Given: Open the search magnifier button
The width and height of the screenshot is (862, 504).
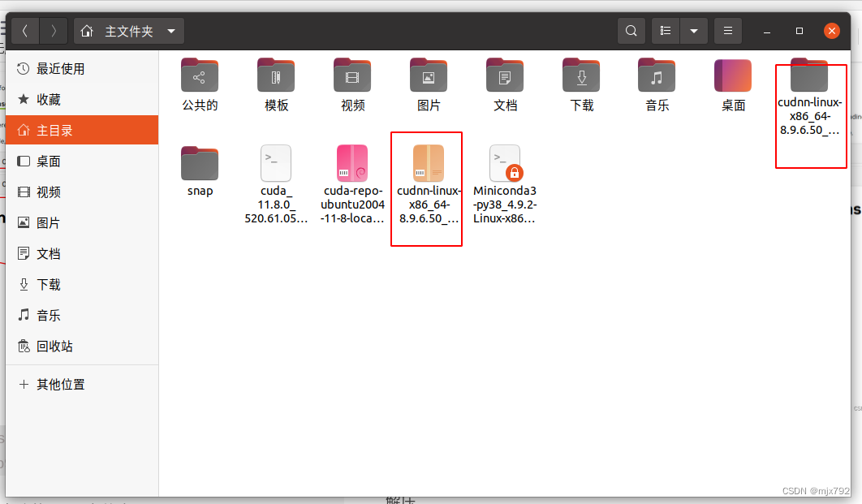Looking at the screenshot, I should (631, 31).
